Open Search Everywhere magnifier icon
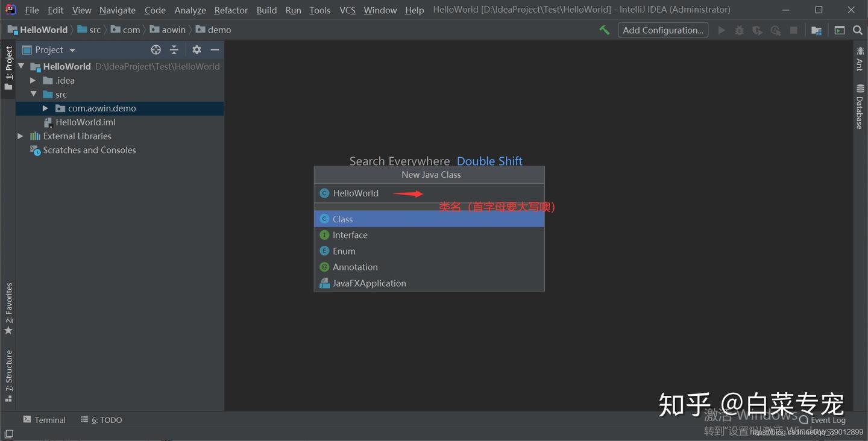The width and height of the screenshot is (868, 441). coord(858,30)
